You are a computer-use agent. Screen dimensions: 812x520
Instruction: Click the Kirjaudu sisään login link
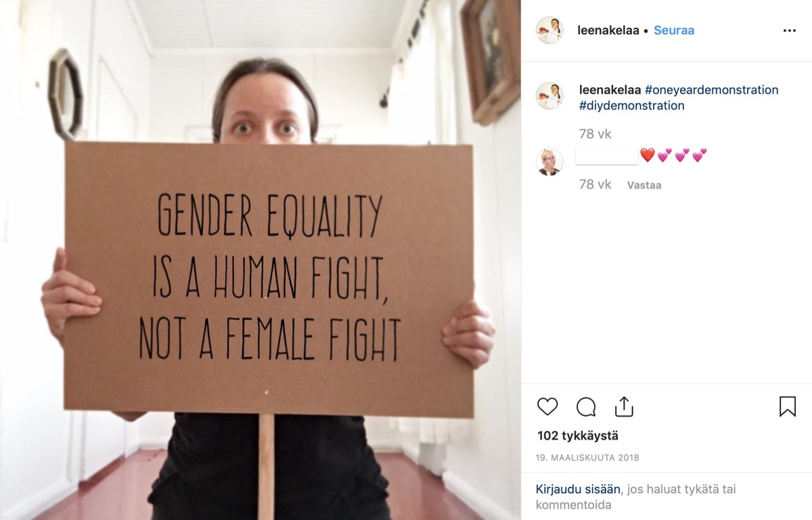578,489
